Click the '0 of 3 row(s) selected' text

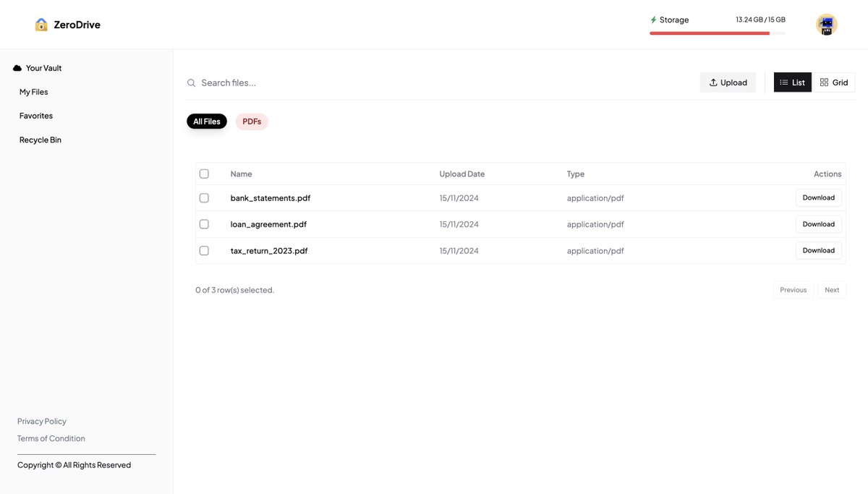[234, 290]
